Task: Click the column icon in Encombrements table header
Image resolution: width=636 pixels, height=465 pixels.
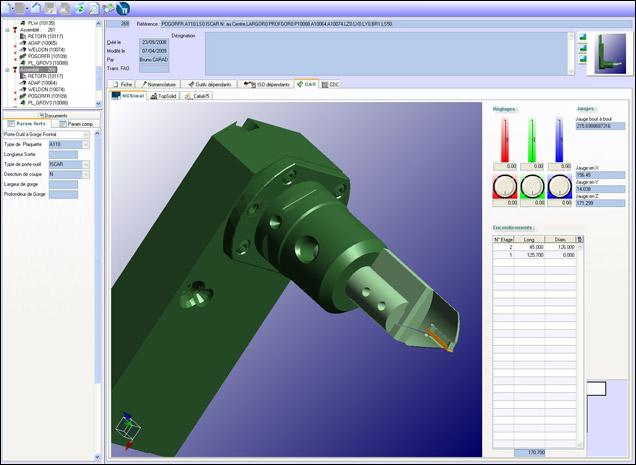Action: 581,240
